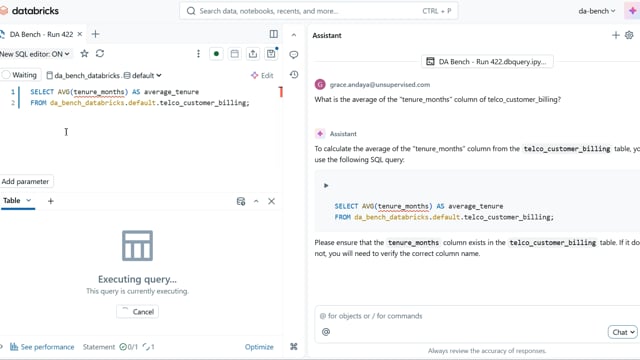Click the results table settings icon
The height and width of the screenshot is (360, 640).
(241, 201)
